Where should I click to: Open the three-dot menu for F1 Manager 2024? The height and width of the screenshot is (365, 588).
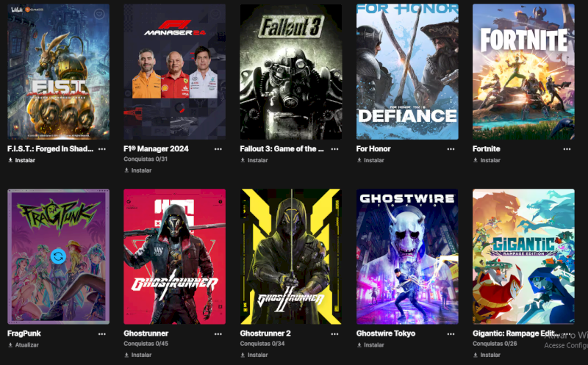click(x=218, y=149)
